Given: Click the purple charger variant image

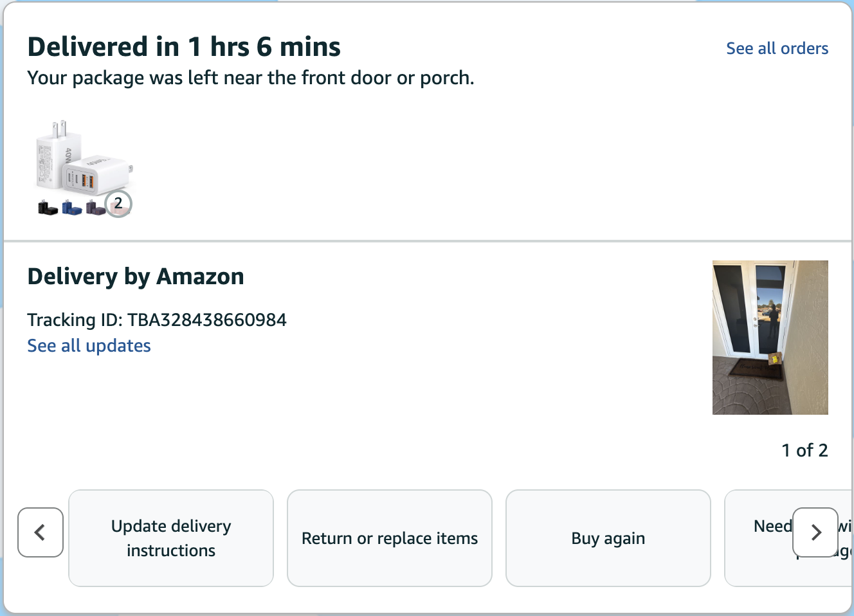Looking at the screenshot, I should (x=95, y=208).
